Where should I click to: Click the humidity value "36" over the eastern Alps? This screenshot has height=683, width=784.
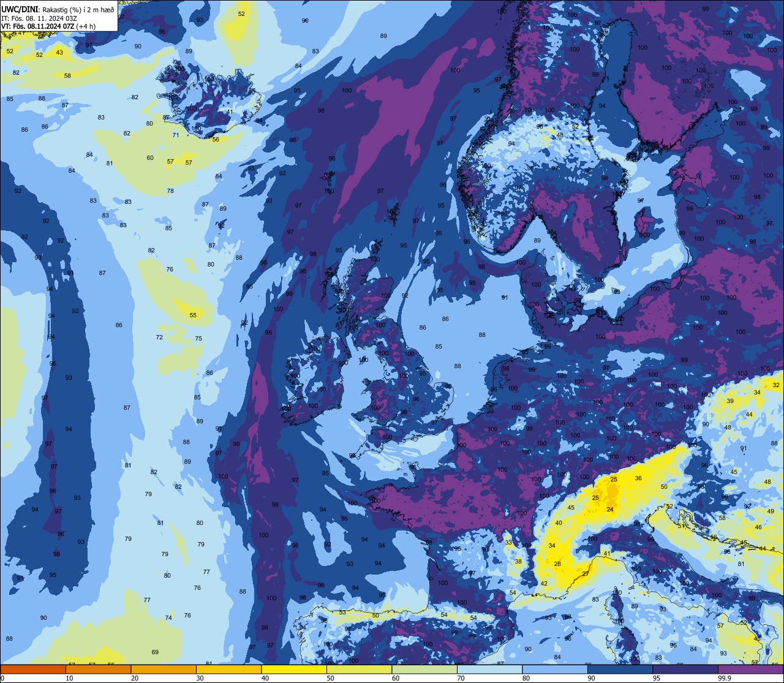pos(638,478)
